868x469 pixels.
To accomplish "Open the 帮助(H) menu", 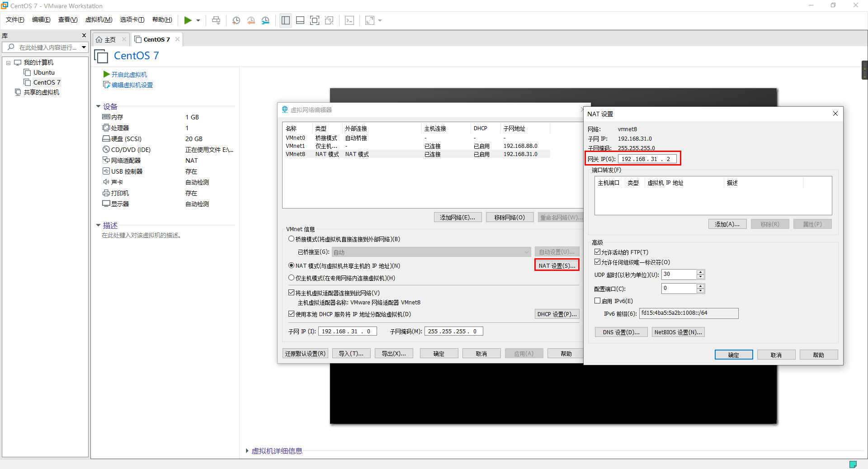I will 162,19.
